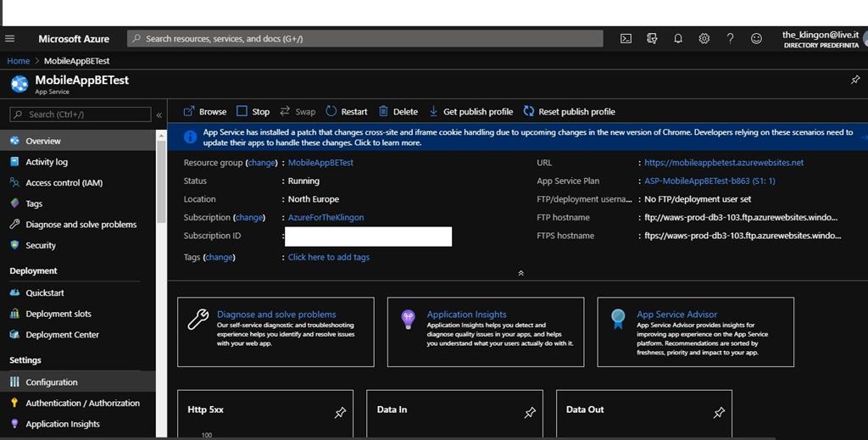Open the portal hamburger menu
The height and width of the screenshot is (440, 868).
point(10,39)
